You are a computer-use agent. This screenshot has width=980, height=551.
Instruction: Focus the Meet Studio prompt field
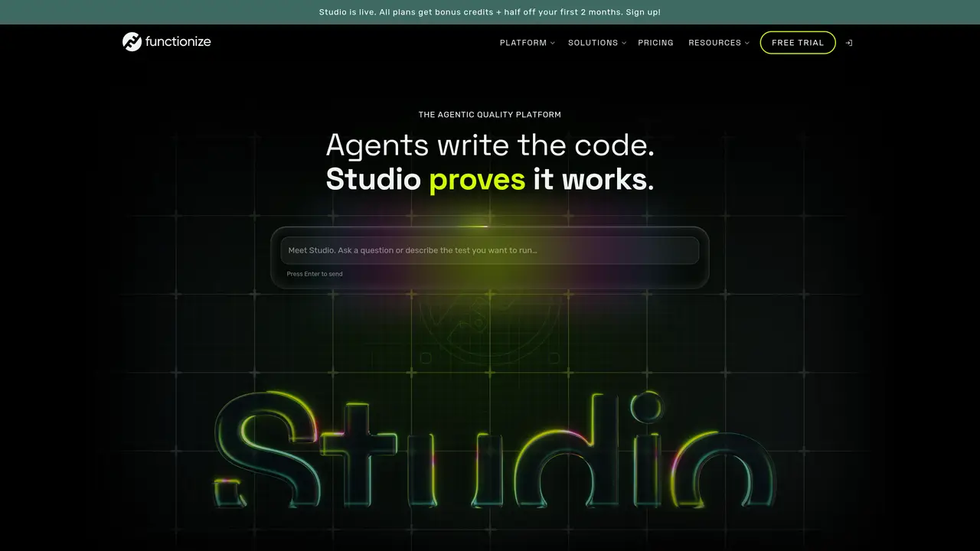490,250
